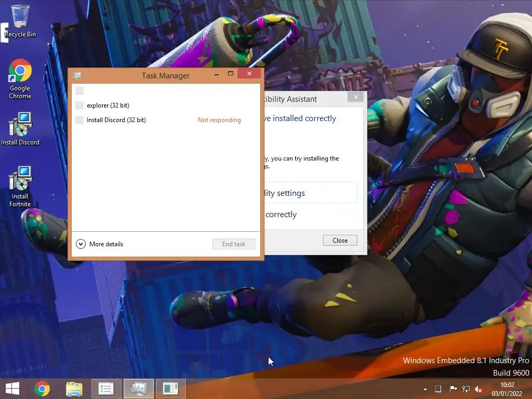
Task: Switch to Compatibility Assistant taskbar button
Action: 170,389
